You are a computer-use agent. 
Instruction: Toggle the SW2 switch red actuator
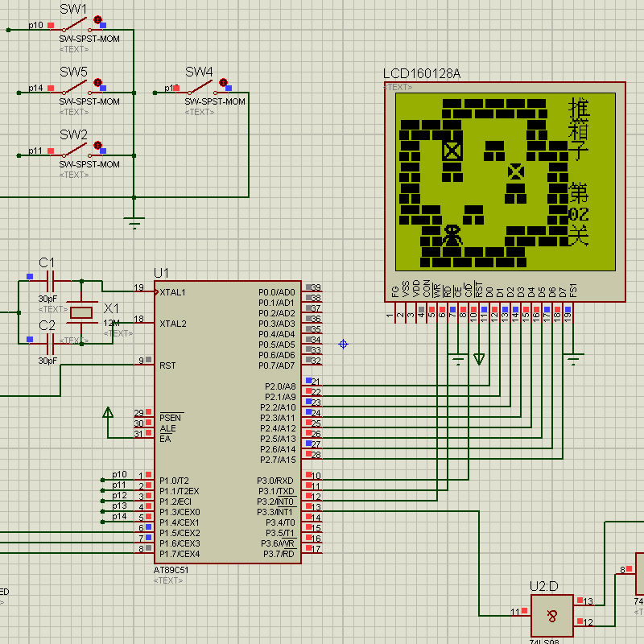pos(97,145)
